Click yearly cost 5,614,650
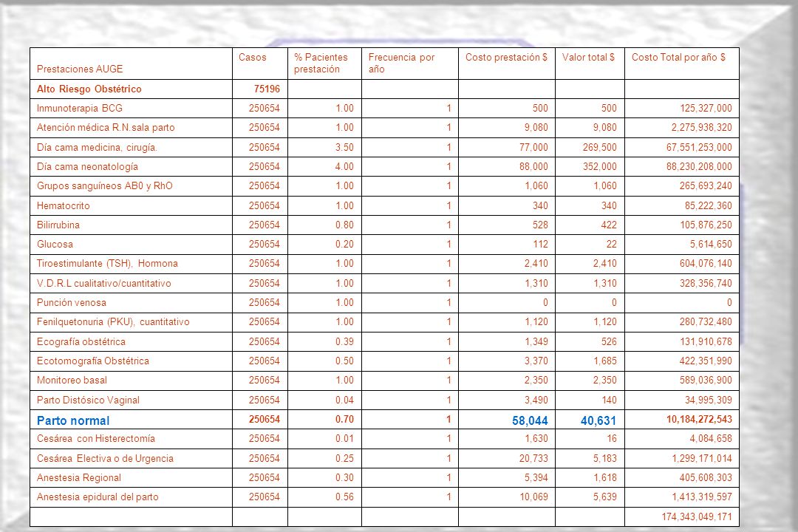Image resolution: width=798 pixels, height=532 pixels. click(711, 244)
